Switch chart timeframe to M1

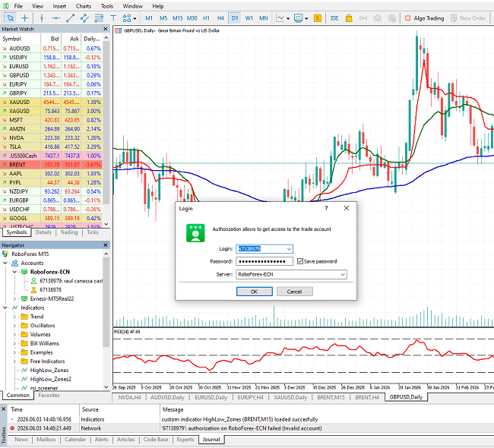(x=149, y=18)
